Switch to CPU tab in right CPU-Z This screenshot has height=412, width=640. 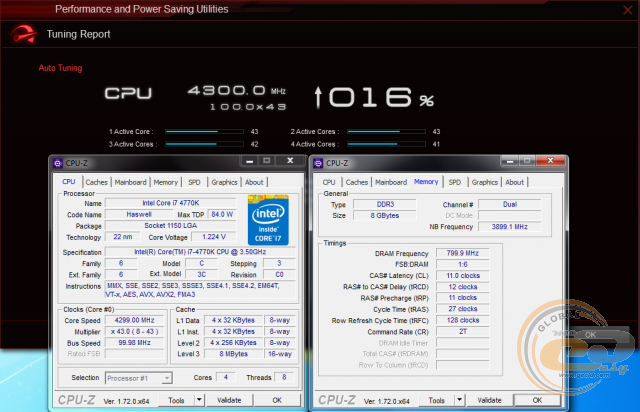(x=329, y=182)
